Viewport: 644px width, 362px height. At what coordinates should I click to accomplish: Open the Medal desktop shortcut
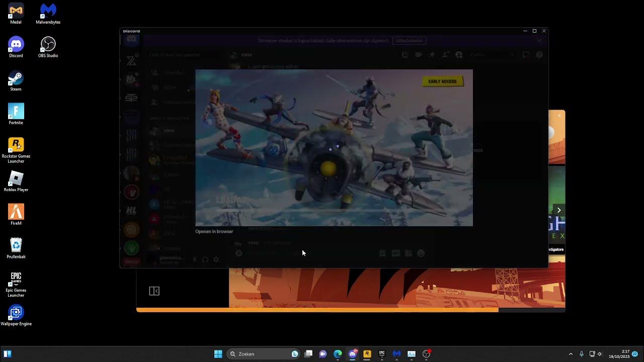pyautogui.click(x=16, y=14)
